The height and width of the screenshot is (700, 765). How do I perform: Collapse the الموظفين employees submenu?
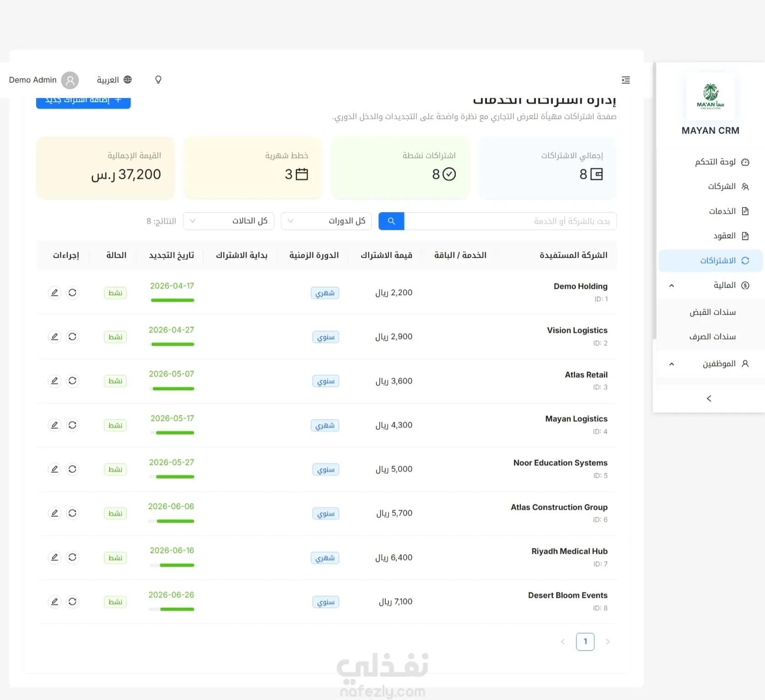click(x=710, y=364)
